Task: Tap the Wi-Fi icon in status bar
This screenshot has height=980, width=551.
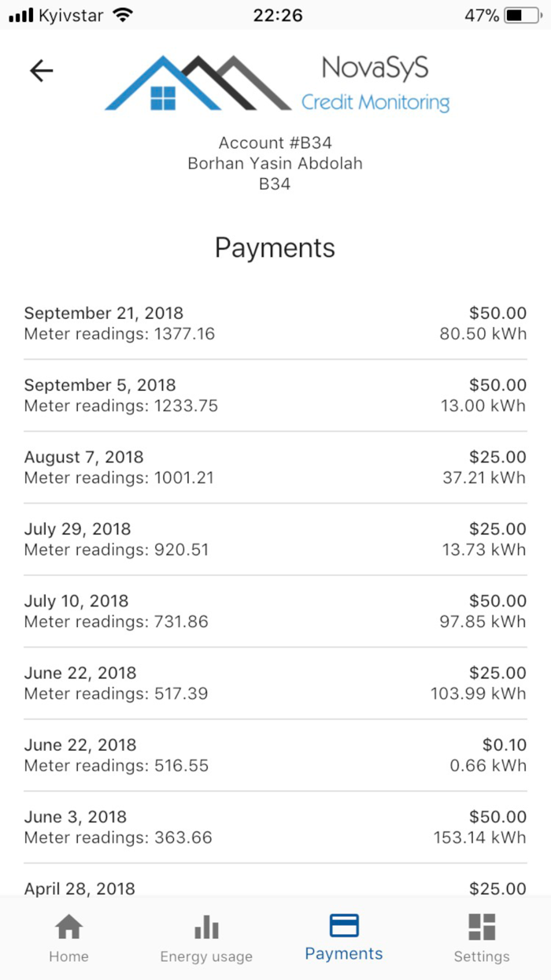Action: pyautogui.click(x=124, y=13)
